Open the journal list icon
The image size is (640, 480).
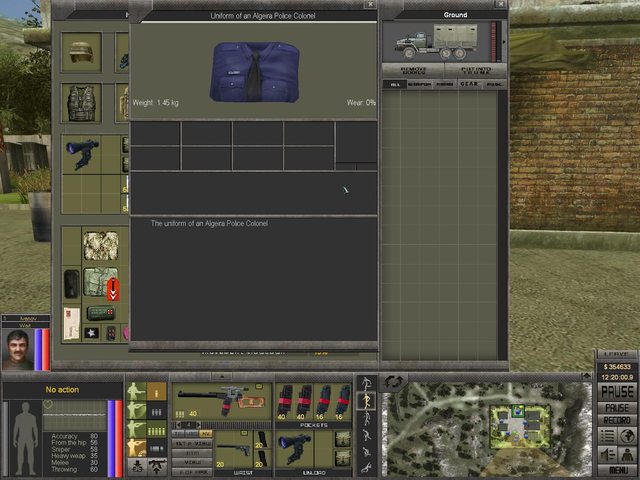pos(607,436)
